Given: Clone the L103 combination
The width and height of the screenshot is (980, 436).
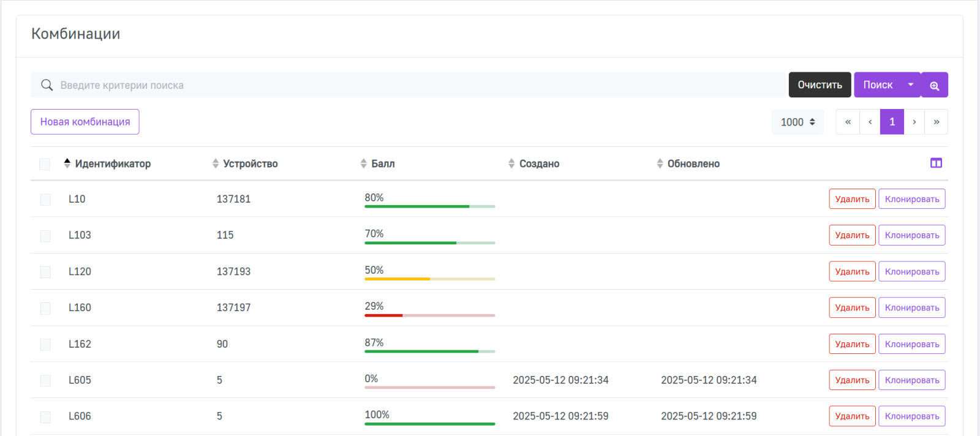Looking at the screenshot, I should coord(912,235).
